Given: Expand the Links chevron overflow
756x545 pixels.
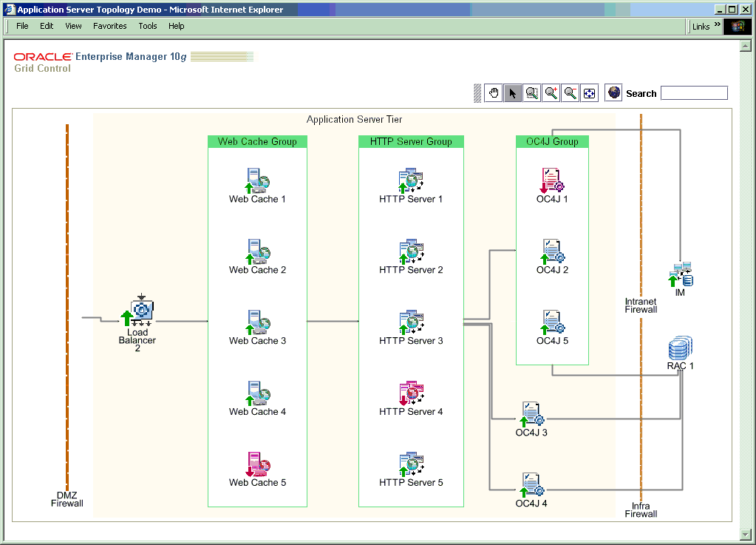Looking at the screenshot, I should (717, 24).
